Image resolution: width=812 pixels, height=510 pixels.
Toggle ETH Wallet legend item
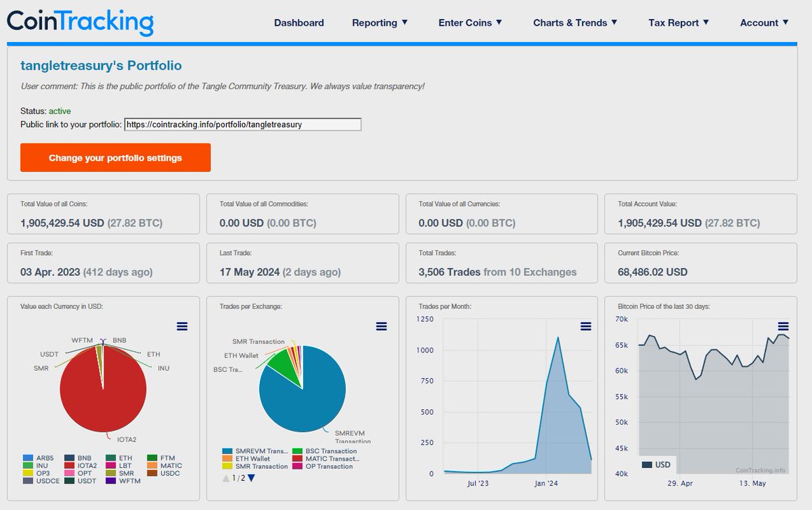click(246, 459)
